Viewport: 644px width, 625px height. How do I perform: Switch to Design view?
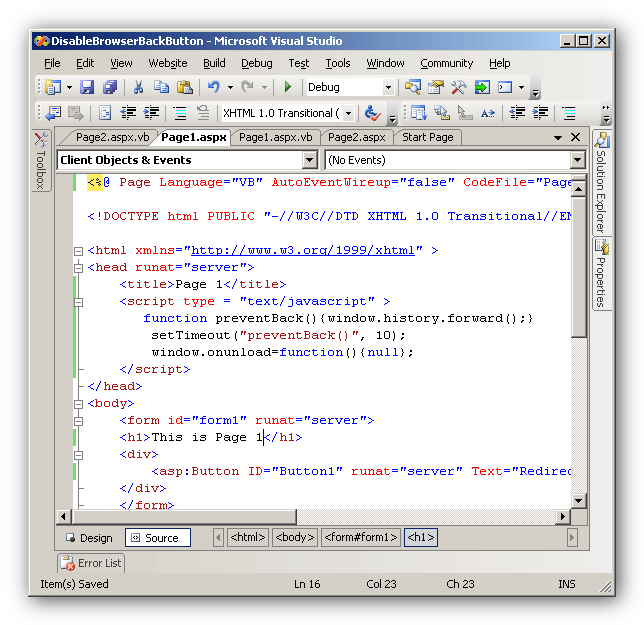coord(89,538)
